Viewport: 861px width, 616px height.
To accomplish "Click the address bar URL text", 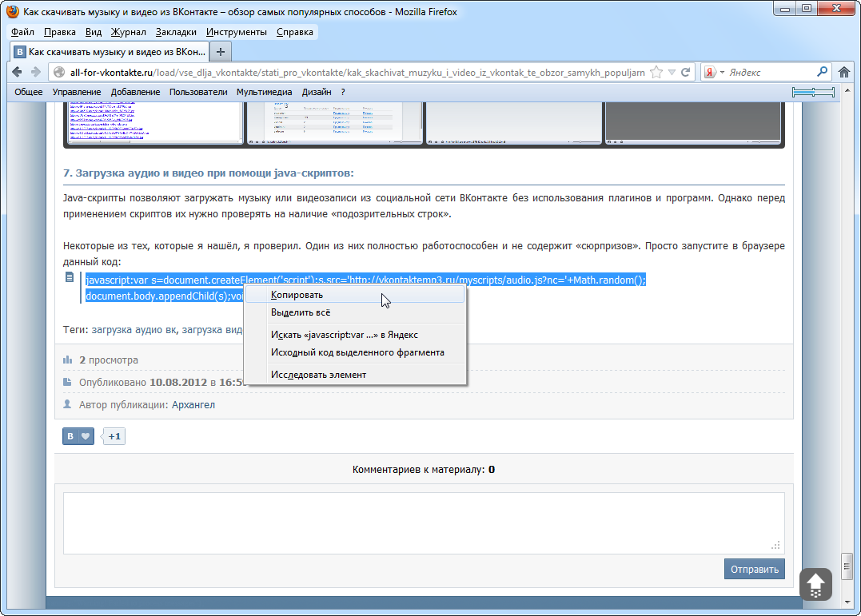I will click(x=357, y=73).
